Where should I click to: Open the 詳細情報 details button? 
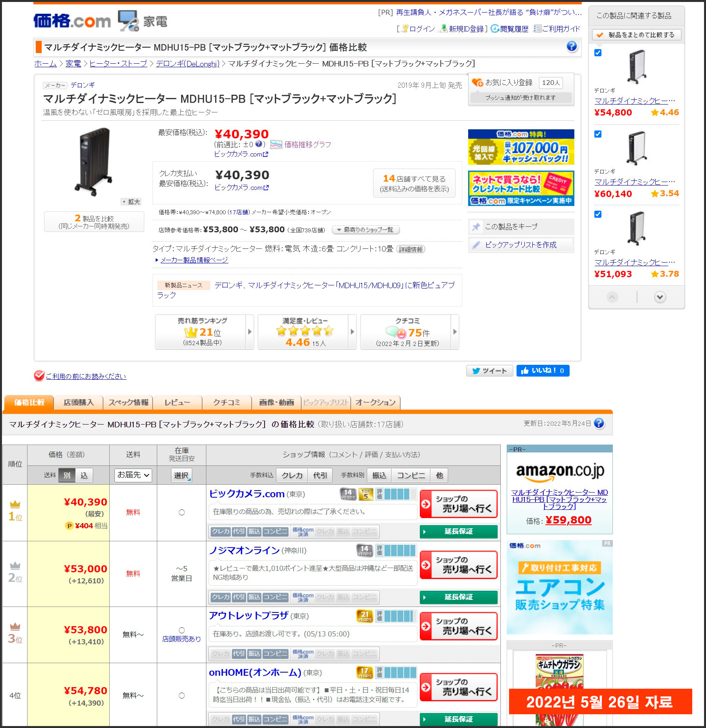[x=411, y=249]
